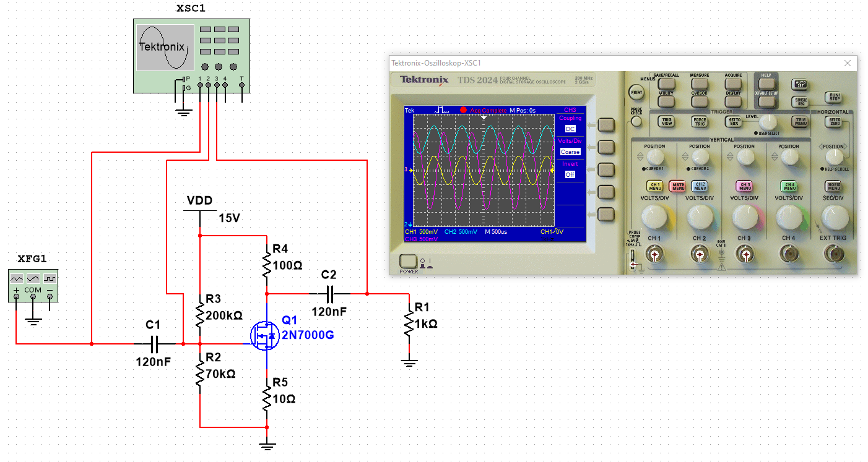Select load resistor R1 1kΩ
Screen dimensions: 868x462
[x=409, y=324]
